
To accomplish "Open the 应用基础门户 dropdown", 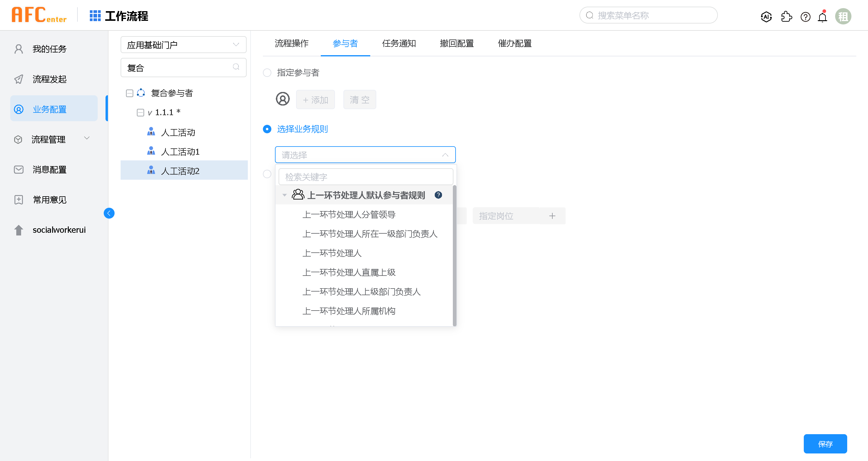I will tap(183, 45).
